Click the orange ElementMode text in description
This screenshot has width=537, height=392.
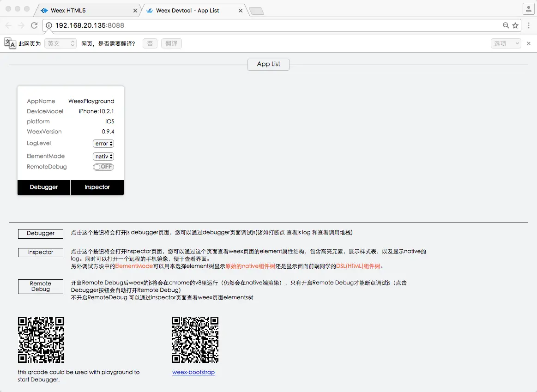pyautogui.click(x=134, y=266)
